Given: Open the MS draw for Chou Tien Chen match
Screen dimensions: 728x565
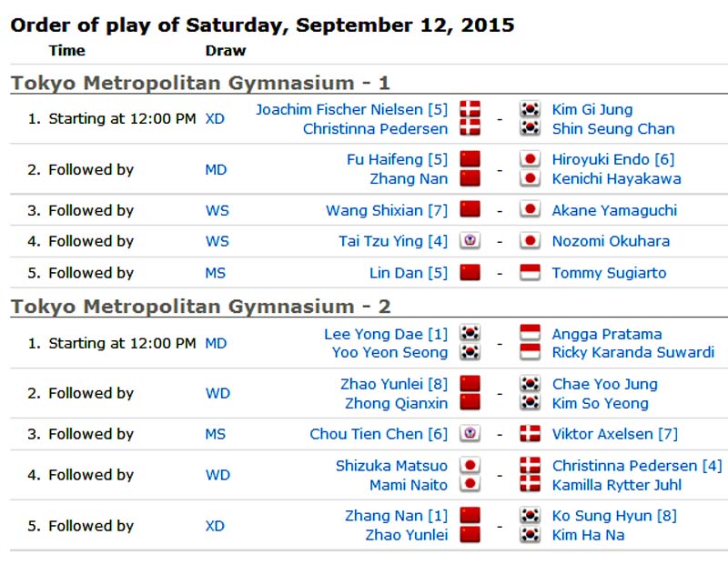Looking at the screenshot, I should coord(216,434).
